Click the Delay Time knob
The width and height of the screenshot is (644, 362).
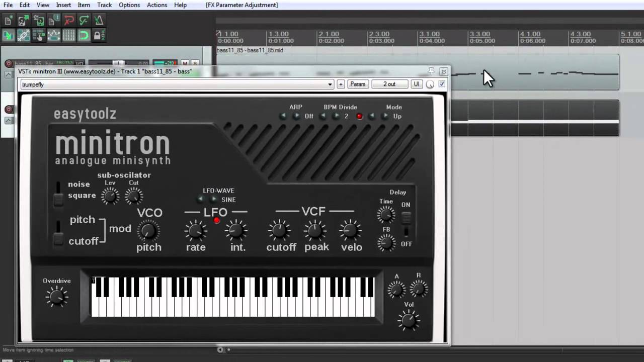pos(386,215)
